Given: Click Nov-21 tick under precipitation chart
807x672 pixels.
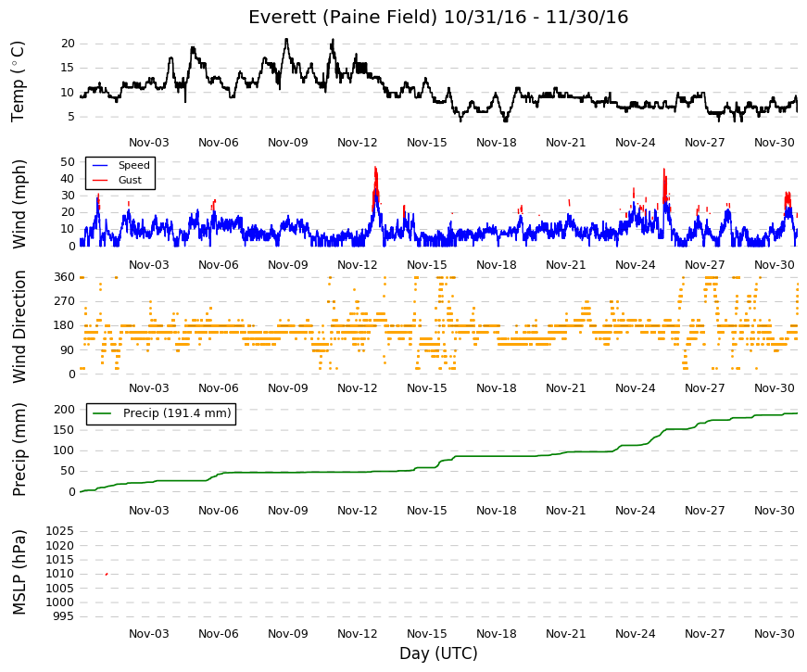Looking at the screenshot, I should tap(565, 511).
